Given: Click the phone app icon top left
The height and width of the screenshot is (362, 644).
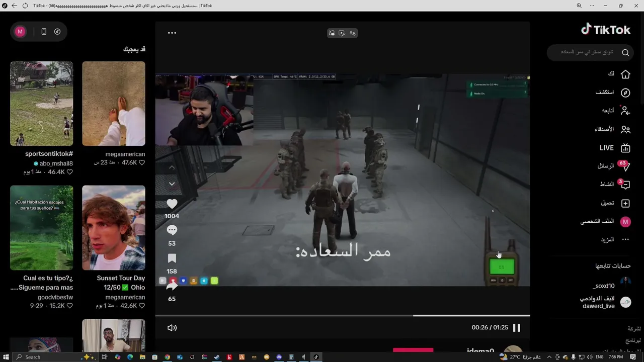Looking at the screenshot, I should pyautogui.click(x=44, y=32).
